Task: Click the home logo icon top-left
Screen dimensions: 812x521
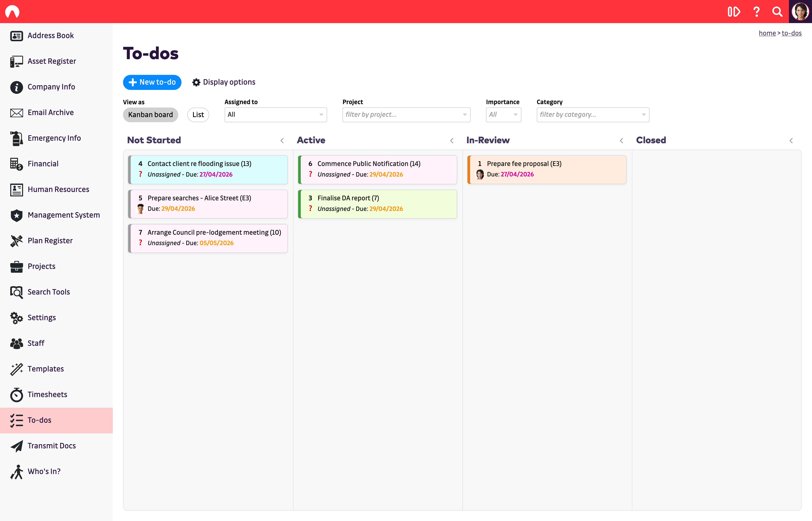Action: coord(12,12)
